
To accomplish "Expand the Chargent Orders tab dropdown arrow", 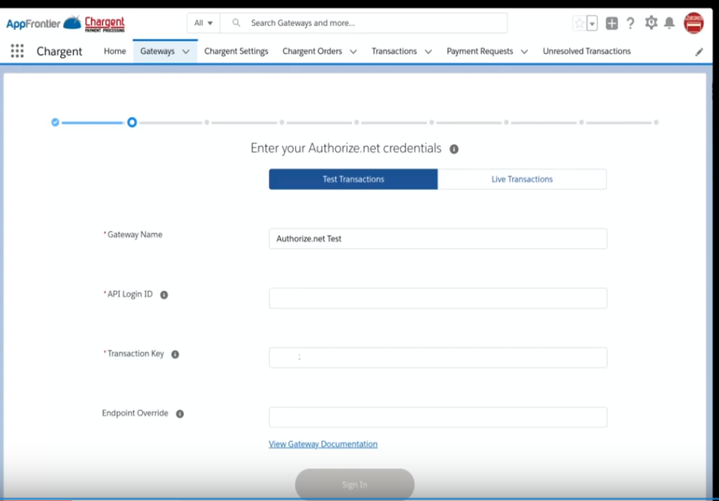I will [353, 52].
